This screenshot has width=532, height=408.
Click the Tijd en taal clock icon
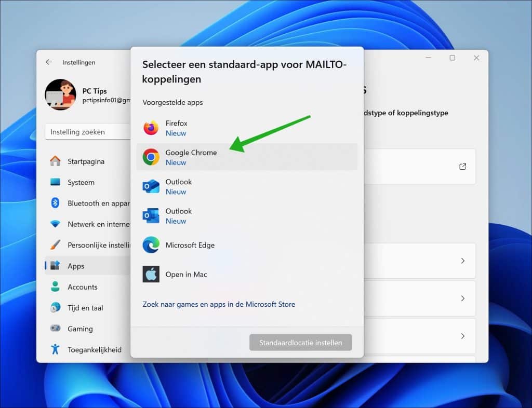click(x=55, y=308)
